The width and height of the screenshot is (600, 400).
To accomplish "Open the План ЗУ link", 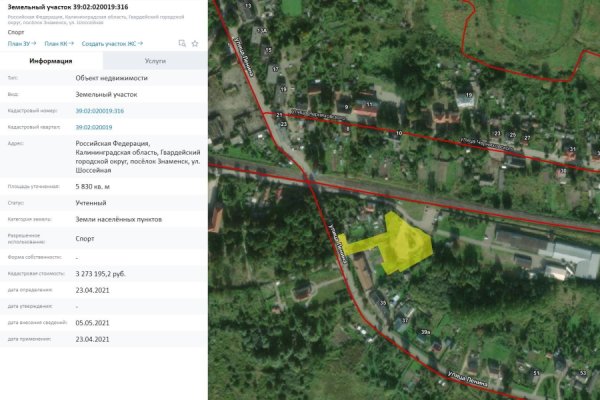I will click(20, 44).
